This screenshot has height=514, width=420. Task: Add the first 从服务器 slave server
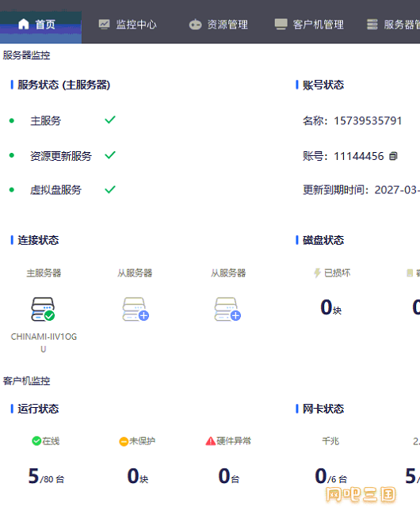pos(136,309)
